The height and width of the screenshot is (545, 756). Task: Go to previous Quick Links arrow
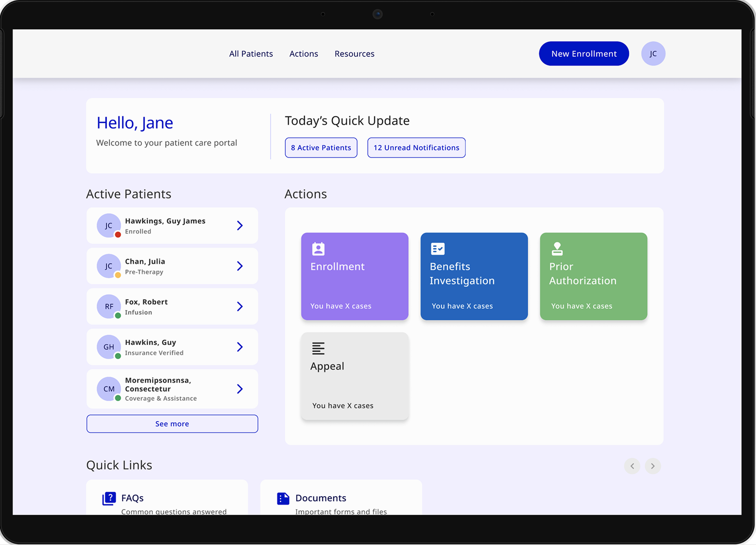pos(632,466)
